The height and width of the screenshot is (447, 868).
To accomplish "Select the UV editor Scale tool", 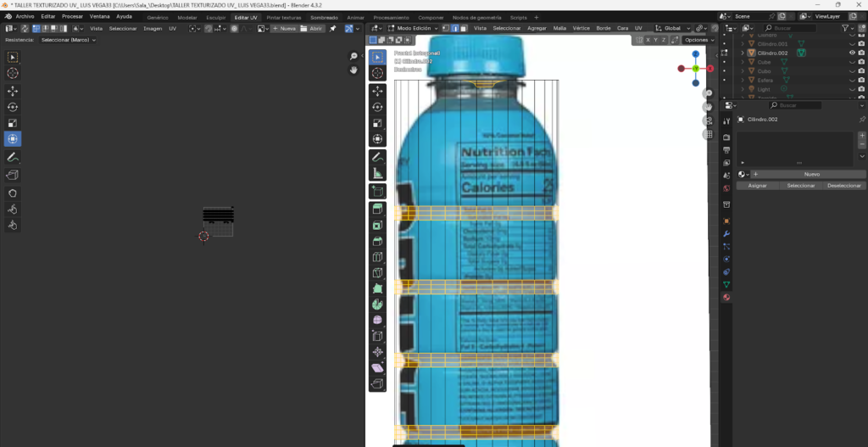I will point(13,124).
